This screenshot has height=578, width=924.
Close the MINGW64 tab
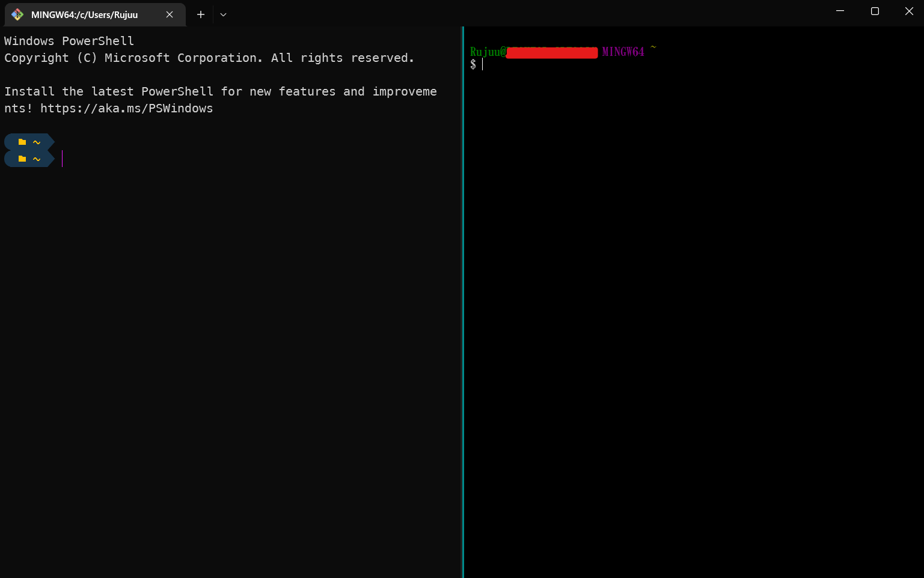pos(170,14)
